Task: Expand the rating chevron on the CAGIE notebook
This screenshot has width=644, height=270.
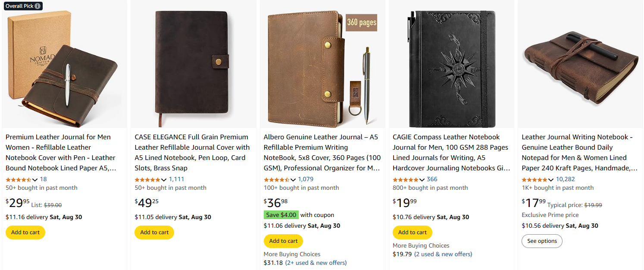Action: 422,179
